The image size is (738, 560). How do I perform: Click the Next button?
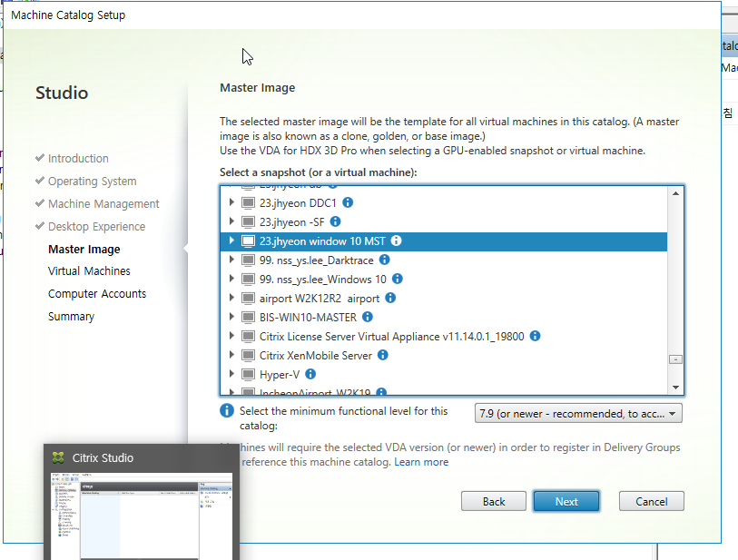point(566,501)
